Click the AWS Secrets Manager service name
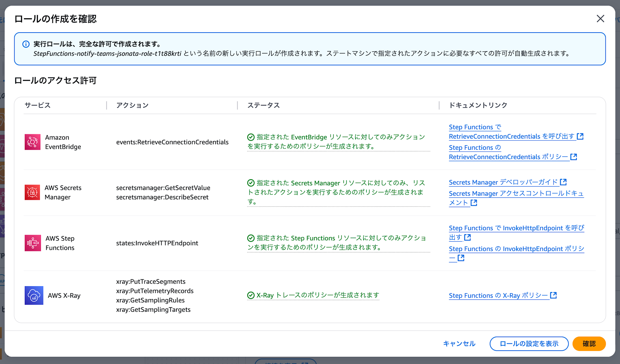 click(63, 192)
